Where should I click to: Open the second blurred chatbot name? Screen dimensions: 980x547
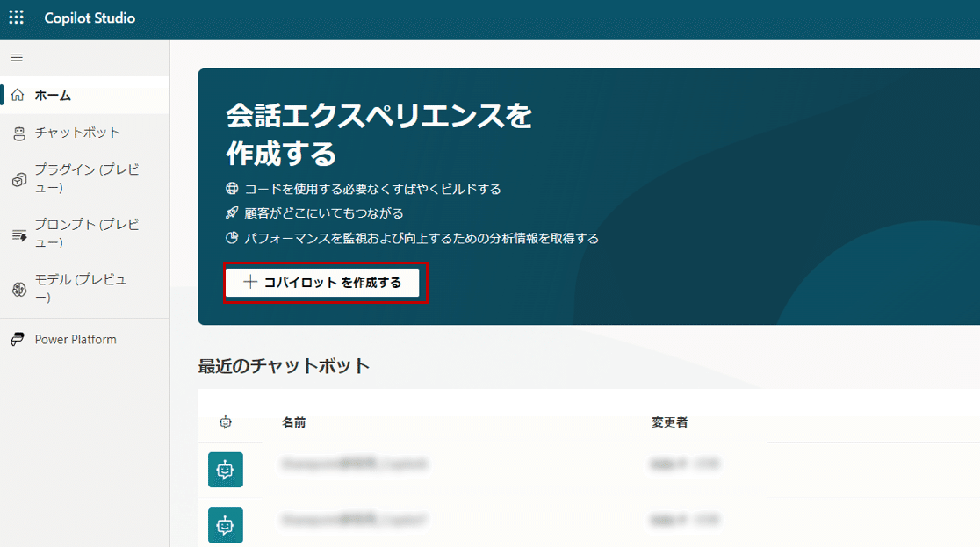click(355, 520)
